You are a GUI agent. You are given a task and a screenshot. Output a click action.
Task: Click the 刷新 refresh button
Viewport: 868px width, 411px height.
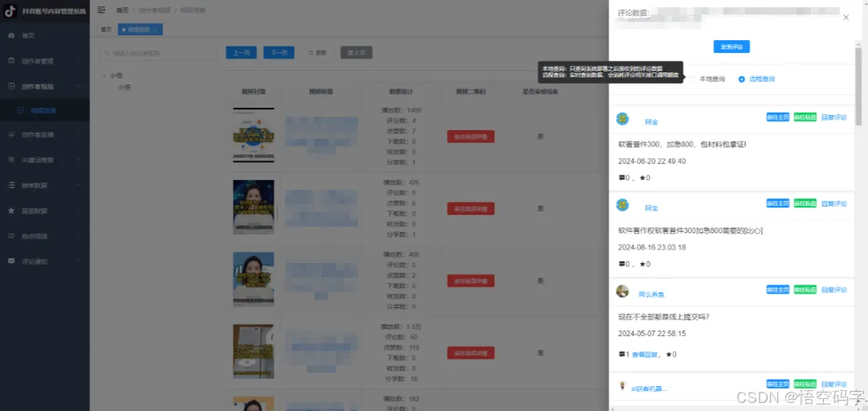tap(317, 52)
